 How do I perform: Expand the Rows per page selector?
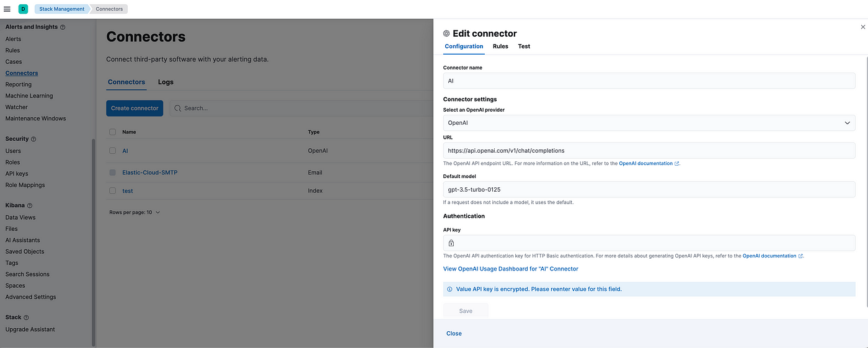click(x=135, y=212)
